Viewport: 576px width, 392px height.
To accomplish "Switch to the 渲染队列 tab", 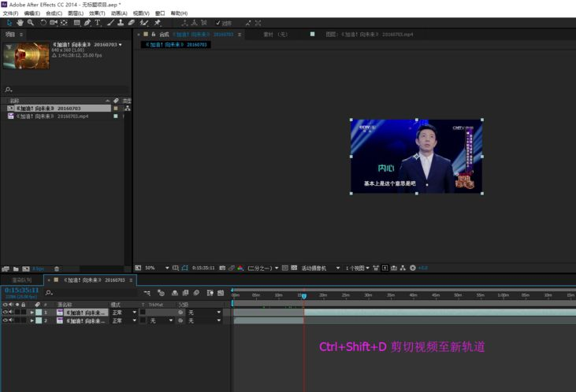I will (21, 279).
